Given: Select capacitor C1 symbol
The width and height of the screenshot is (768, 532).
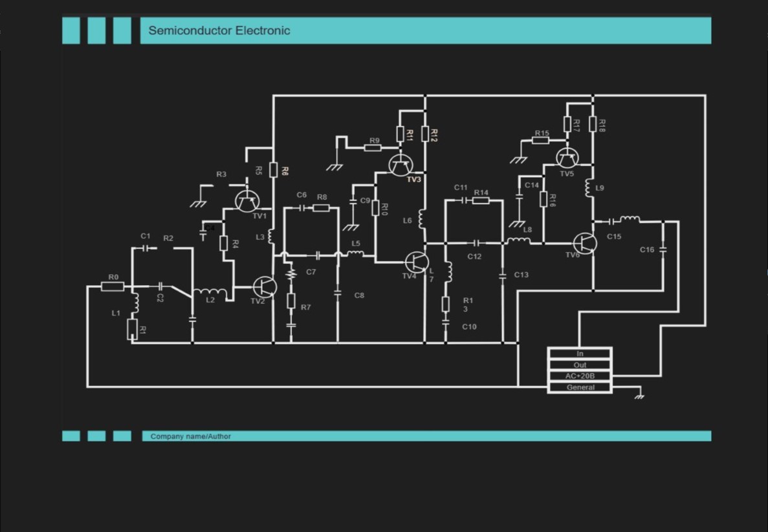Looking at the screenshot, I should click(x=144, y=249).
